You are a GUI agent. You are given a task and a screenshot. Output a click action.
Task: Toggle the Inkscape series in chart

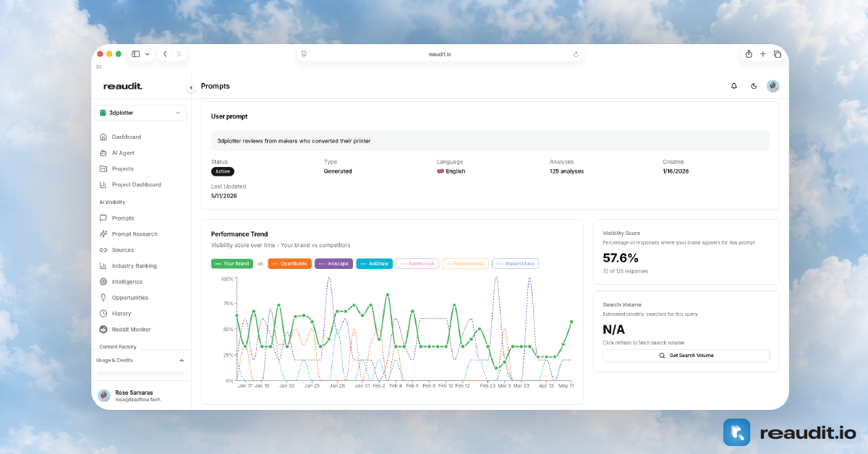click(334, 264)
